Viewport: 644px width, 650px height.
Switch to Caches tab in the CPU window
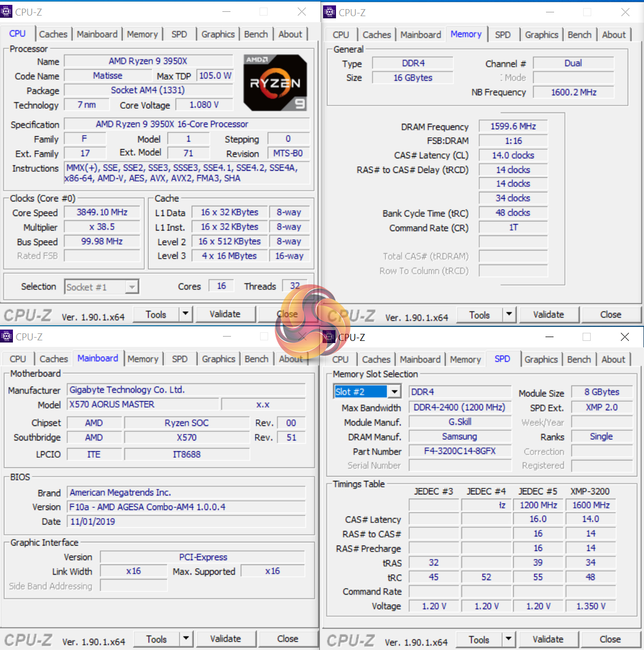click(x=53, y=34)
